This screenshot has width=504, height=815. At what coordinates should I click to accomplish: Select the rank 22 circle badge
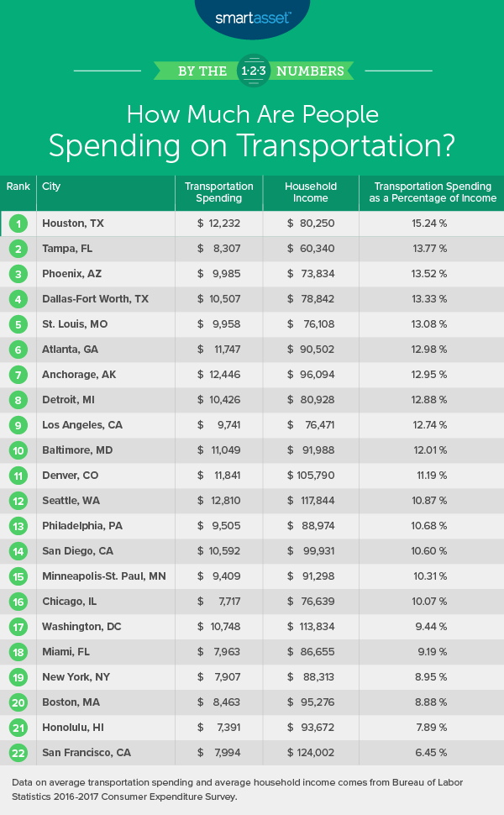(x=18, y=753)
